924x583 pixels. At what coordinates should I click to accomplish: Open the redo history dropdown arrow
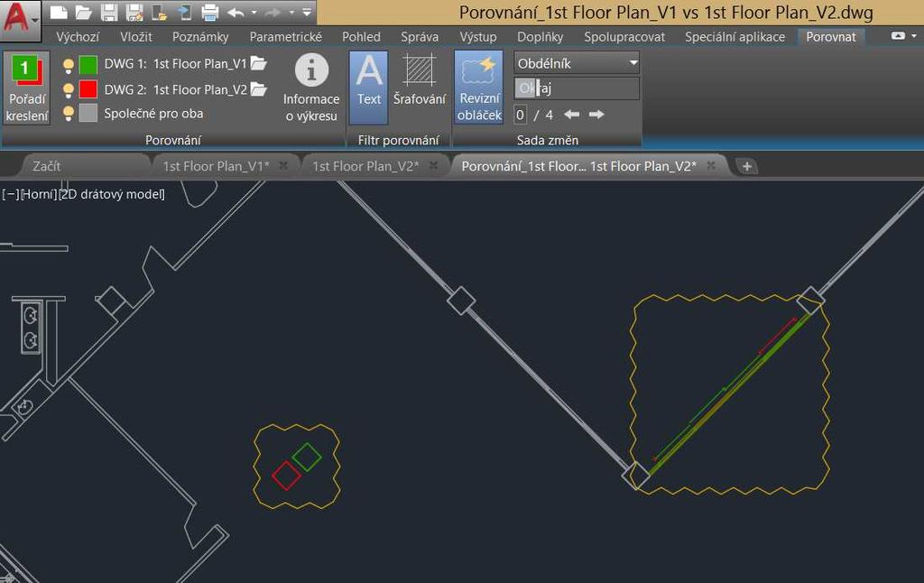[x=291, y=13]
